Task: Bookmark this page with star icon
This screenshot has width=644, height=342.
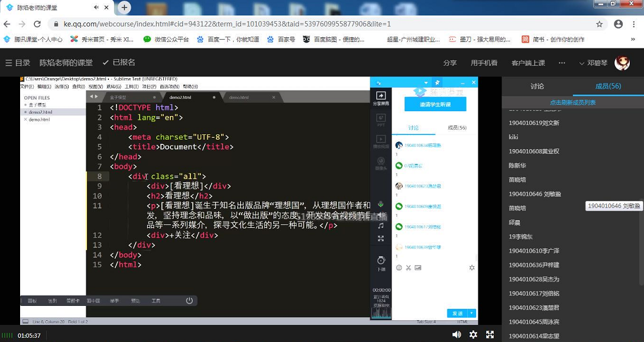Action: point(599,24)
